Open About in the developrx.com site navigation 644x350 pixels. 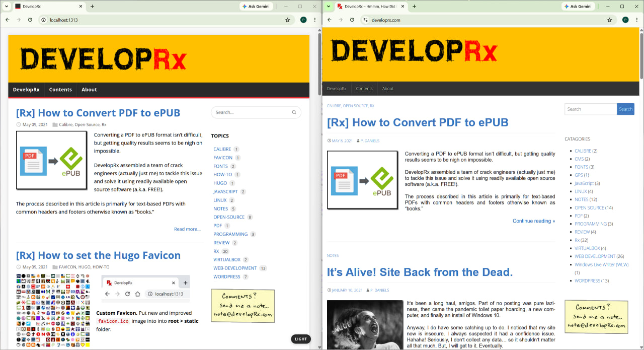[x=388, y=89]
